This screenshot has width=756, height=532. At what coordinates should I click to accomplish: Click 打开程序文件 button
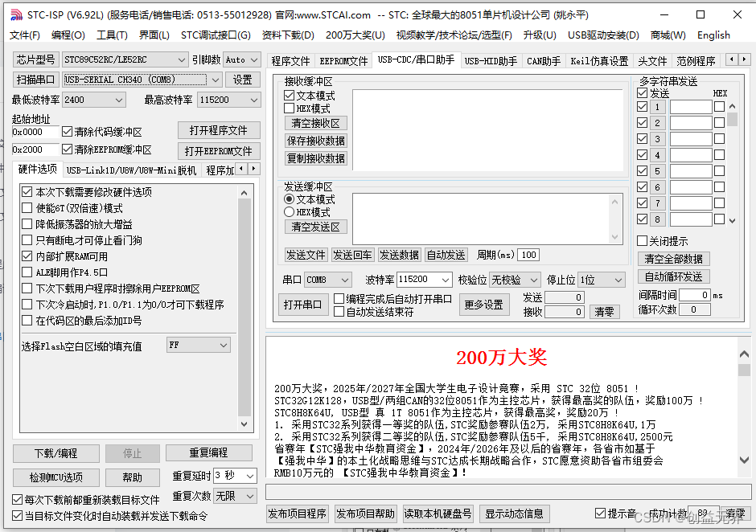pos(219,131)
